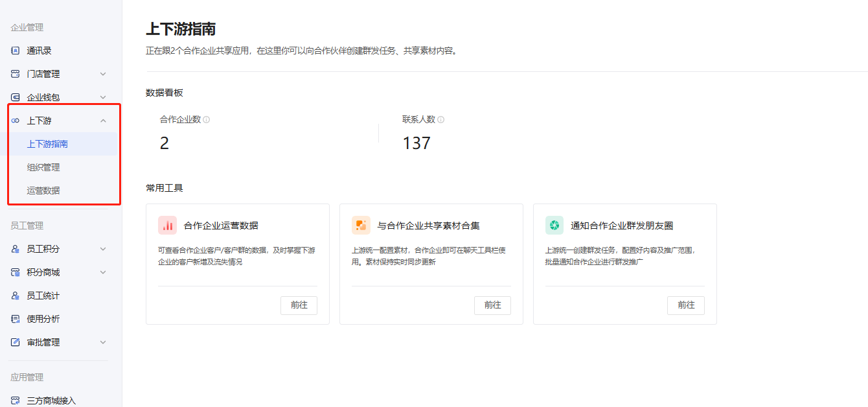Click the orange icon for 与合作企业共享素材合集
The image size is (868, 407).
[361, 226]
